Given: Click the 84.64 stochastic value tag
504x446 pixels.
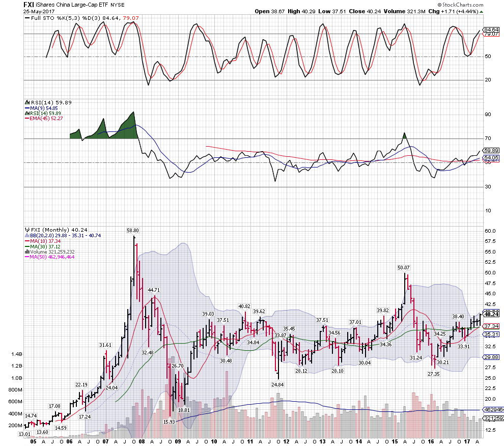Looking at the screenshot, I should (491, 30).
